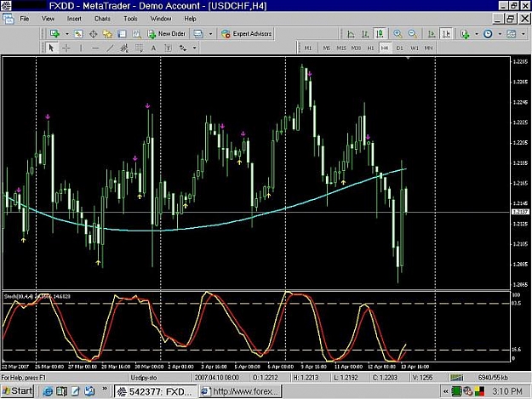Viewport: 532px width, 399px height.
Task: Switch to http://www.forex taskbar window
Action: (x=240, y=391)
